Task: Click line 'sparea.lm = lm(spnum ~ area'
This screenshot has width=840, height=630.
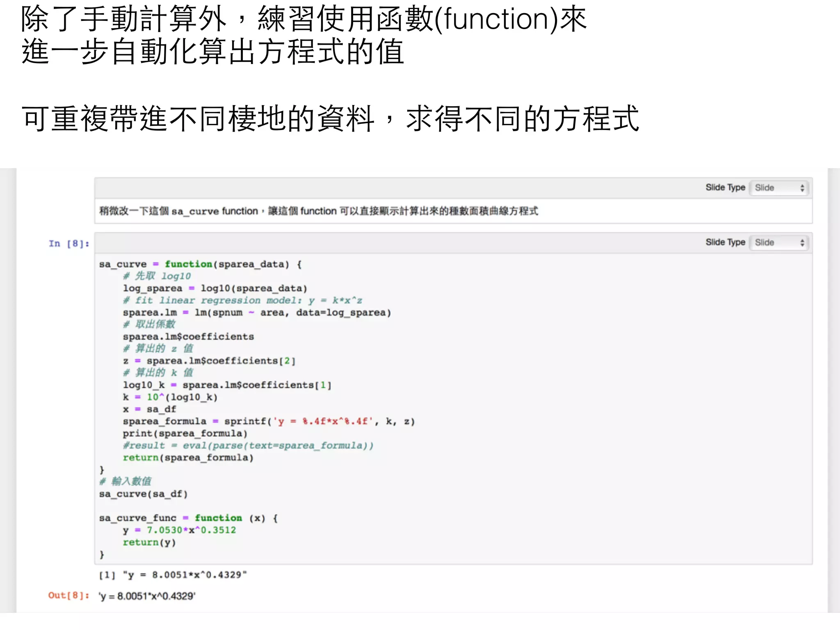Action: click(257, 313)
